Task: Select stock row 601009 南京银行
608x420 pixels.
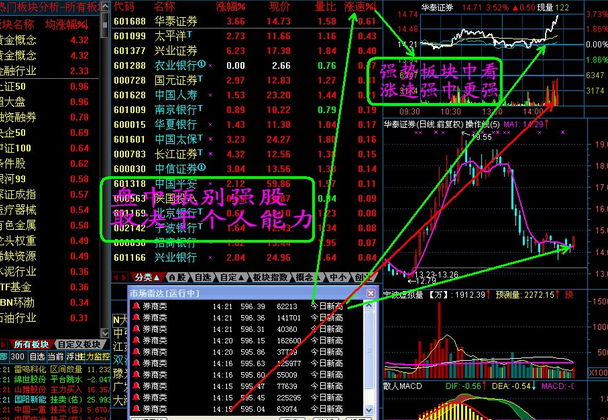Action: (245, 110)
